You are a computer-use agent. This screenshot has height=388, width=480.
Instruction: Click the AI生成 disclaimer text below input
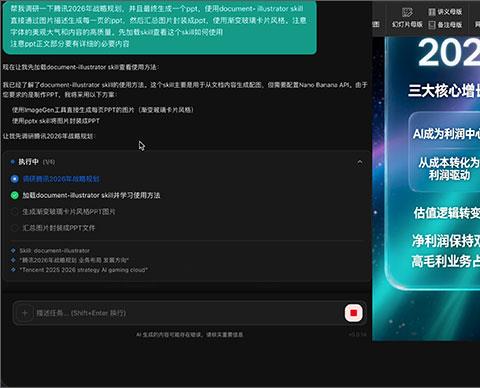click(190, 334)
